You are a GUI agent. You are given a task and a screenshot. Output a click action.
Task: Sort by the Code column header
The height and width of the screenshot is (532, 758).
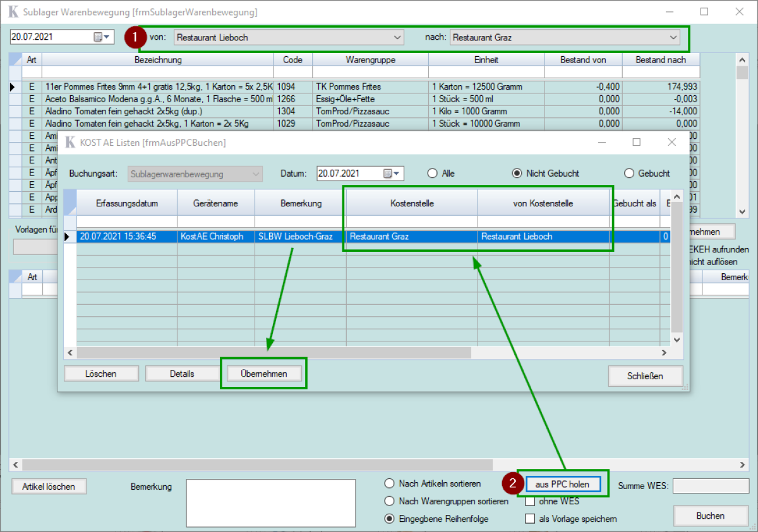[x=293, y=60]
